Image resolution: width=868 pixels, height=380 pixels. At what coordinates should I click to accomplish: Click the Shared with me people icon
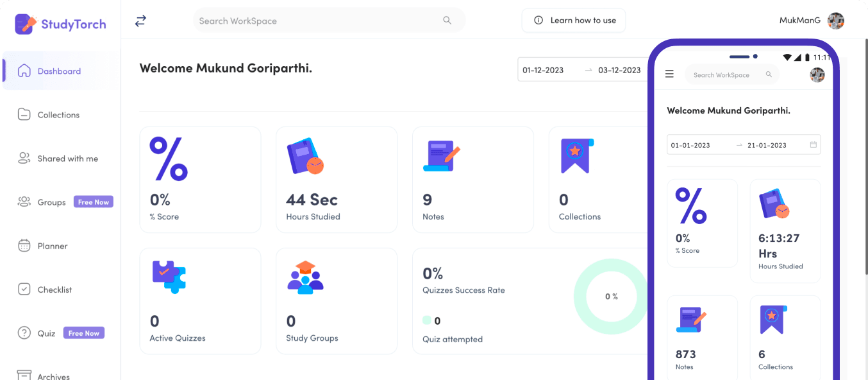(24, 159)
